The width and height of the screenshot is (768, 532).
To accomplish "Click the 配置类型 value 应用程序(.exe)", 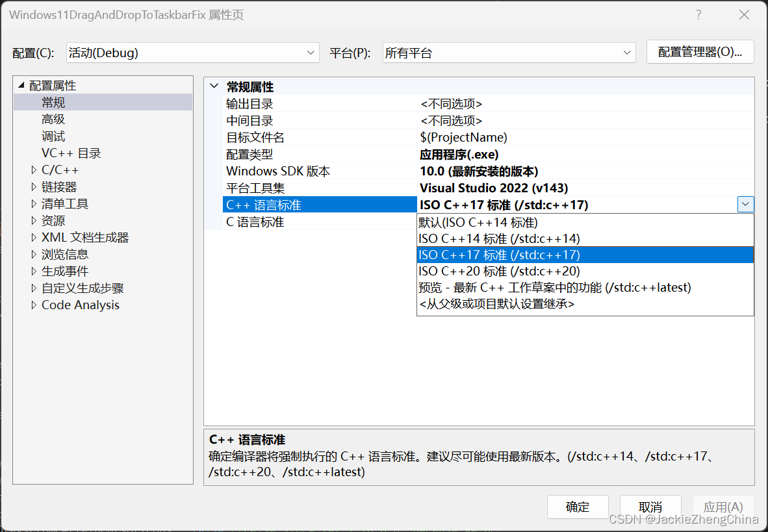I will click(x=459, y=155).
